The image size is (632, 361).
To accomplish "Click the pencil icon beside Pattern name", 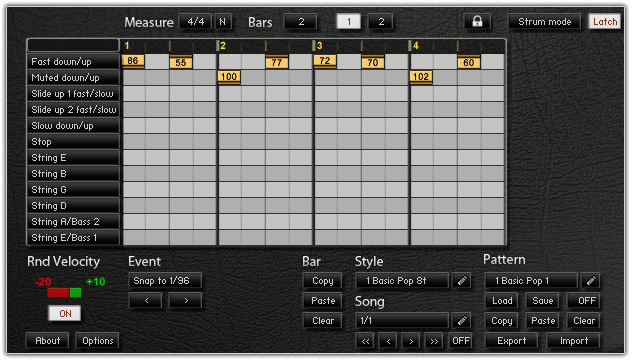I will pyautogui.click(x=590, y=280).
